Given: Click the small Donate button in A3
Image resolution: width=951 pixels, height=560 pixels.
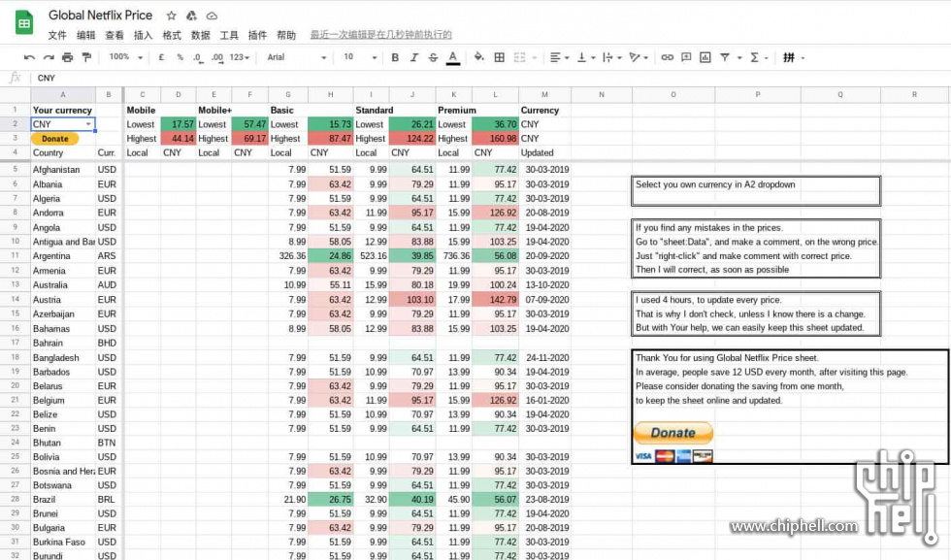Looking at the screenshot, I should (x=54, y=139).
